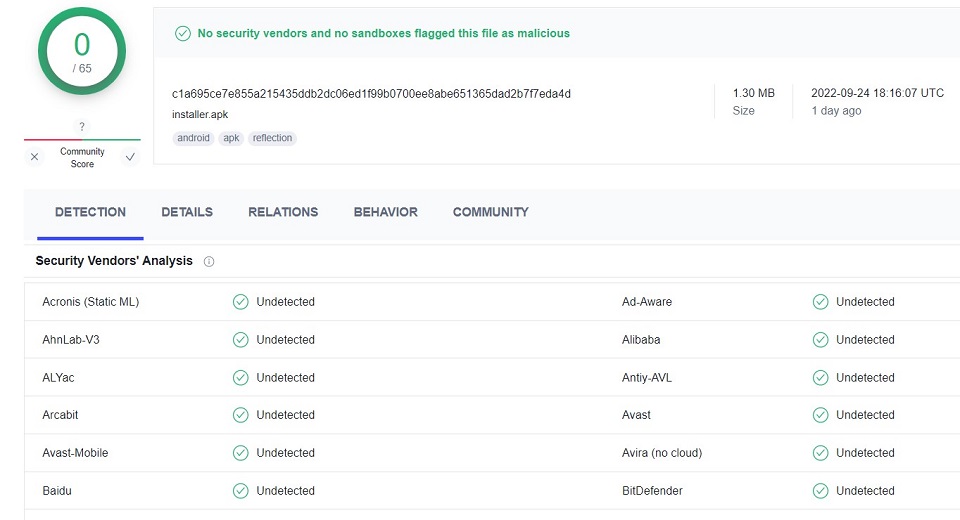Switch to the BEHAVIOR tab
Viewport: 960px width, 520px height.
pos(386,212)
